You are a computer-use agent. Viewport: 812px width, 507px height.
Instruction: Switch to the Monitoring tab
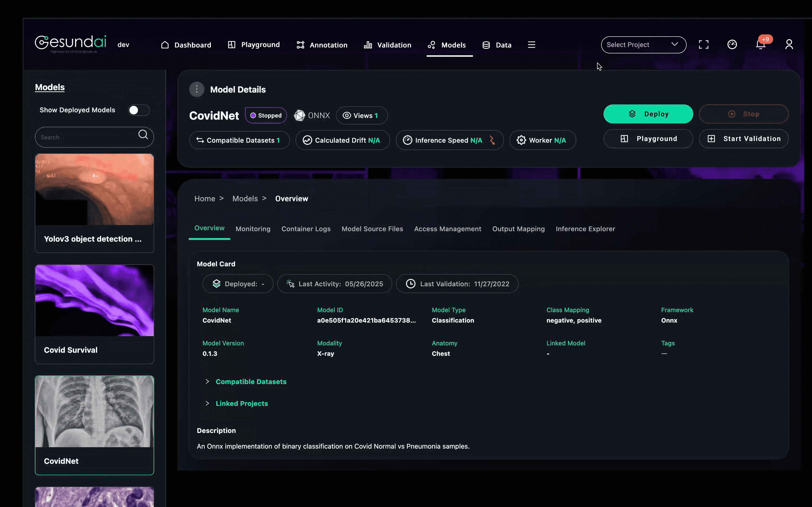(253, 229)
